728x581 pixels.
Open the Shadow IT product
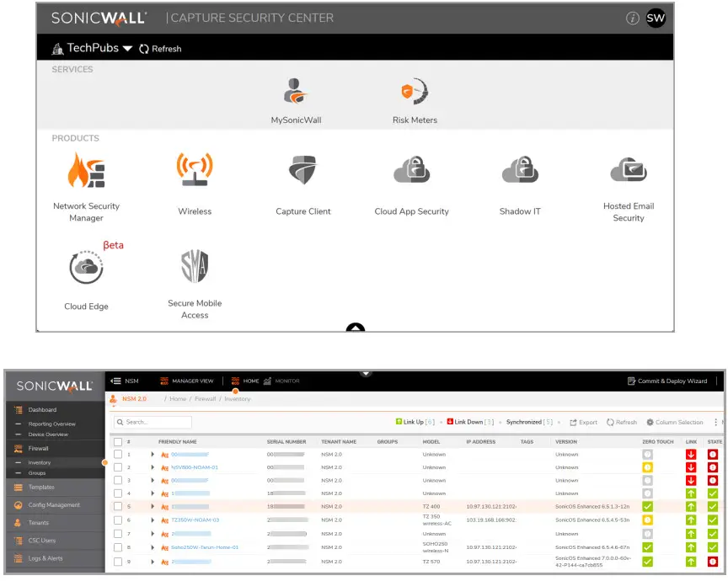[519, 171]
